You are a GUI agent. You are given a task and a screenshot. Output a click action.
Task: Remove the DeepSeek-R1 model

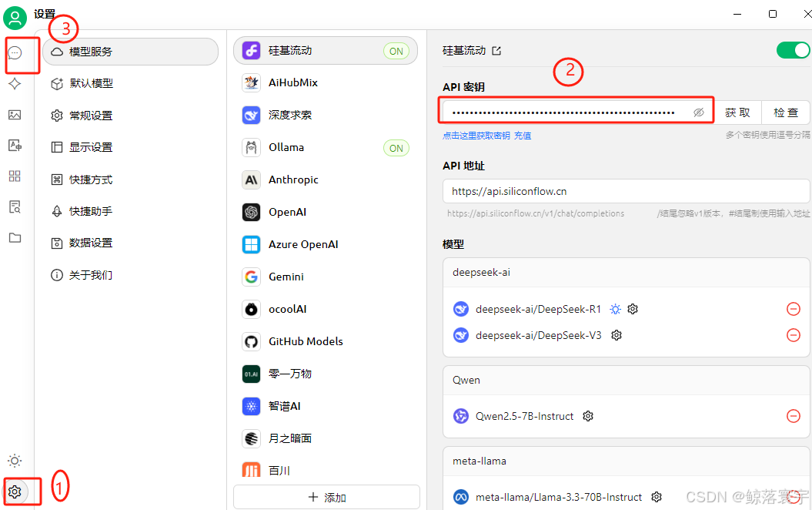[794, 309]
